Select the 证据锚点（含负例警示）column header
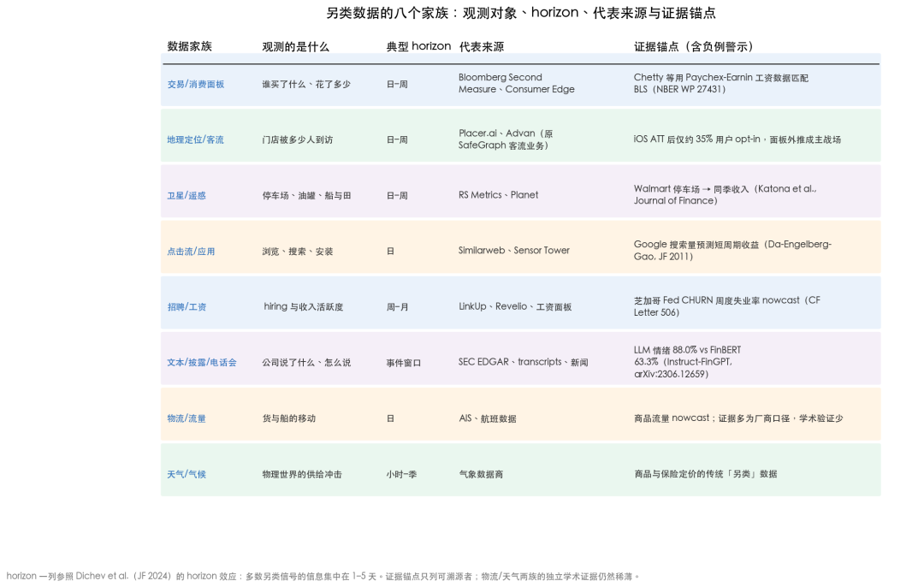 [694, 46]
